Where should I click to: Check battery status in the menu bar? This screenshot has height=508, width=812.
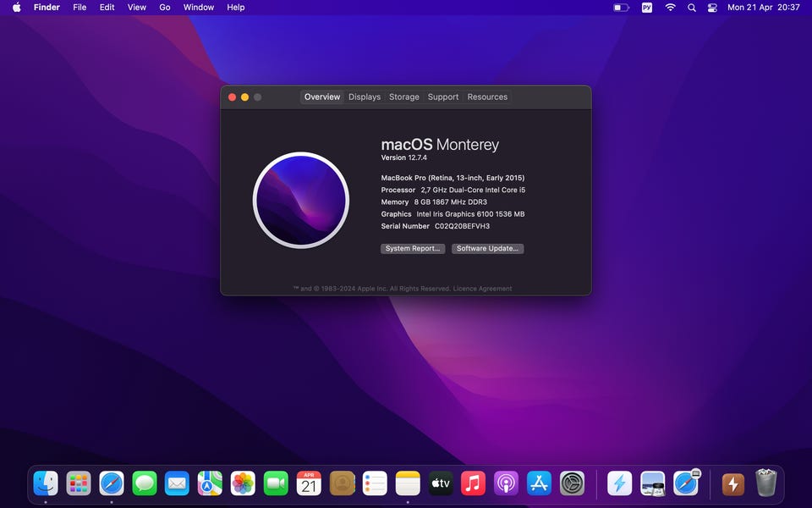click(621, 8)
